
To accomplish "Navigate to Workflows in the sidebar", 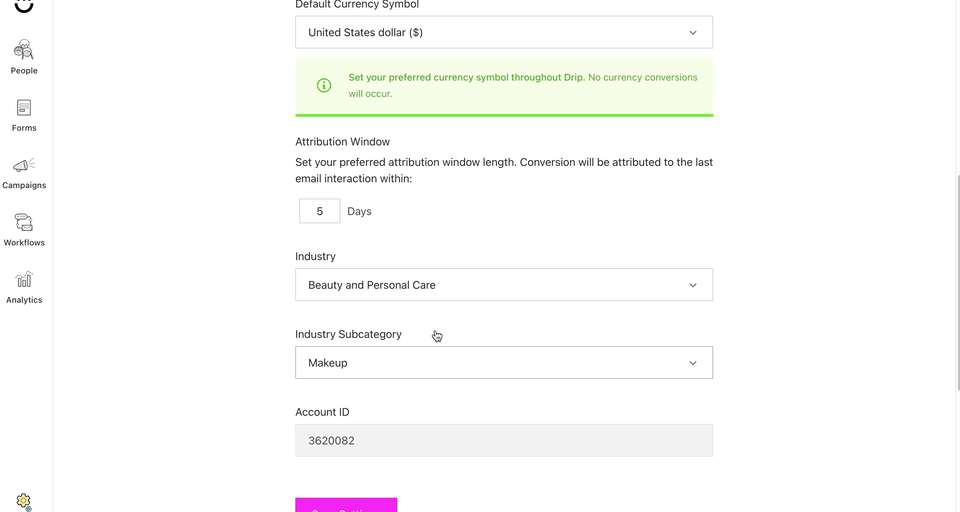I will [24, 230].
